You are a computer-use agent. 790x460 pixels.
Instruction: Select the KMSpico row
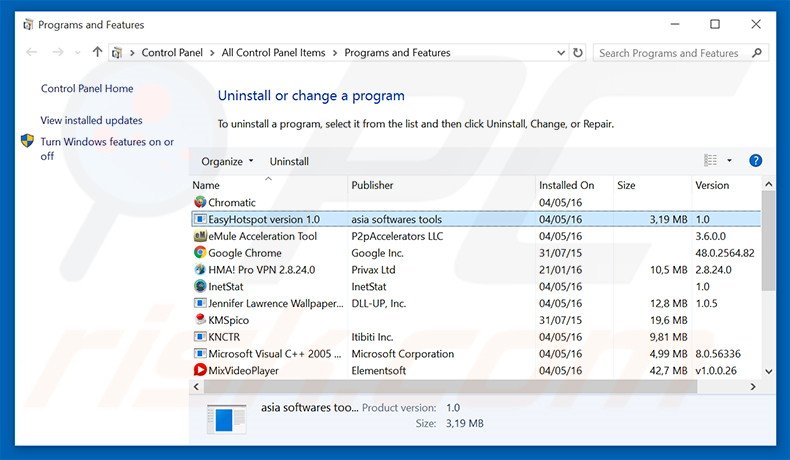[476, 319]
